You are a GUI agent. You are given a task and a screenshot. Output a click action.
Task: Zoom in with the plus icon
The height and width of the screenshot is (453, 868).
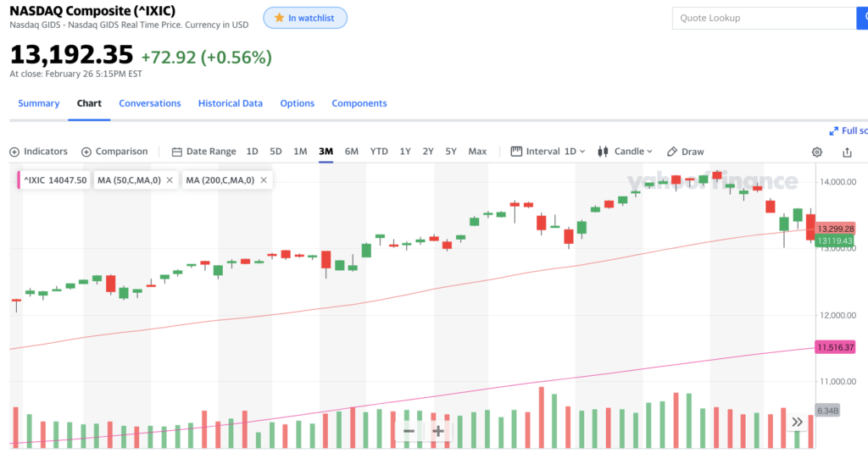[x=438, y=431]
